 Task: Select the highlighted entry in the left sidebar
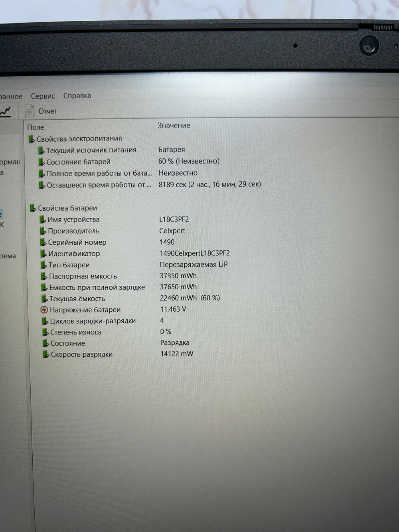click(2, 214)
